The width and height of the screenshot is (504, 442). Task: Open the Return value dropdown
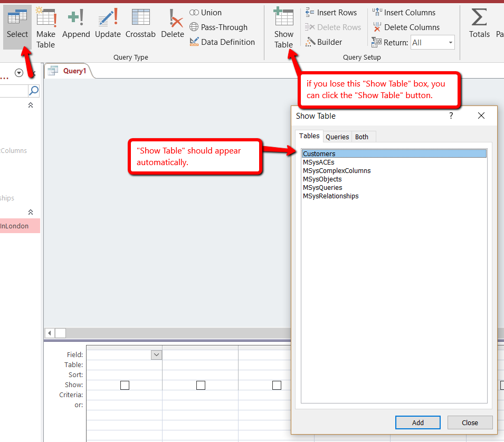450,42
